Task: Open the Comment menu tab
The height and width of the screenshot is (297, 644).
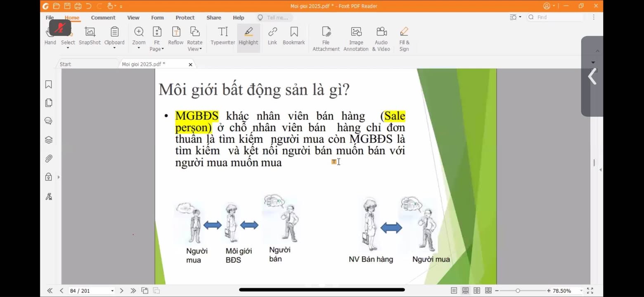Action: [103, 17]
